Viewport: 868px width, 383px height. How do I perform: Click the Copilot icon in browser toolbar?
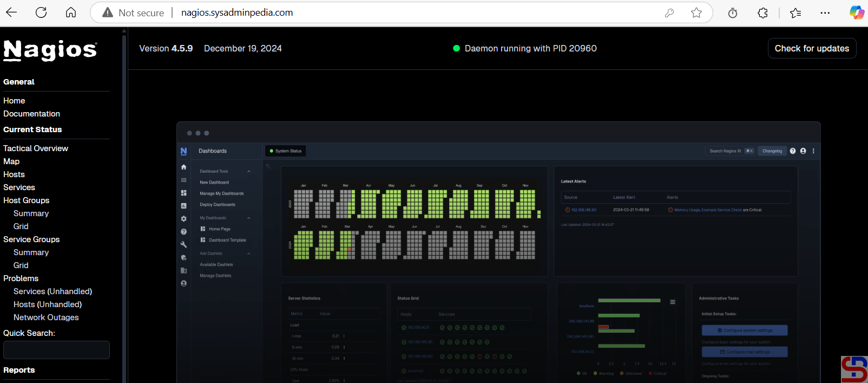(x=857, y=12)
